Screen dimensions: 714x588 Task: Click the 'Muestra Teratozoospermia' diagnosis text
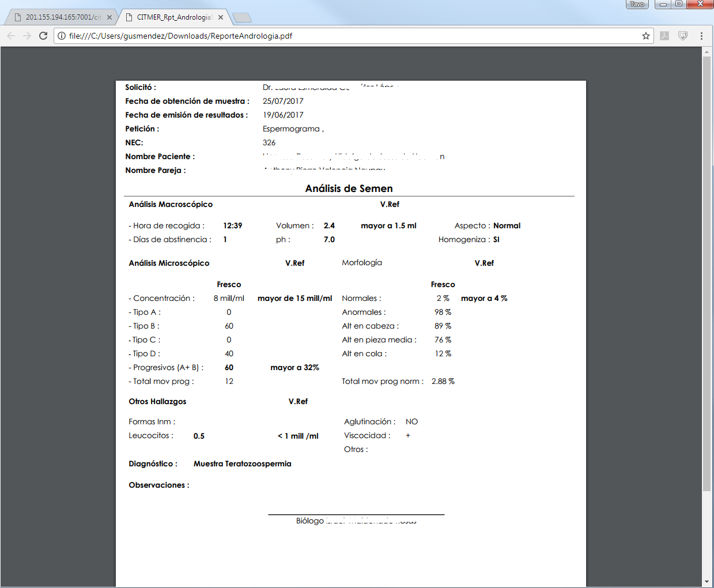[x=243, y=463]
